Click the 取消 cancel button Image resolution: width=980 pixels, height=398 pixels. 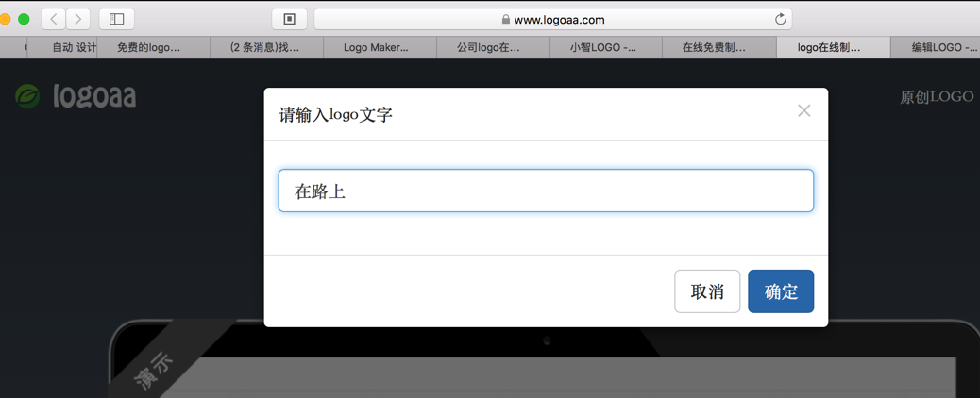[707, 291]
